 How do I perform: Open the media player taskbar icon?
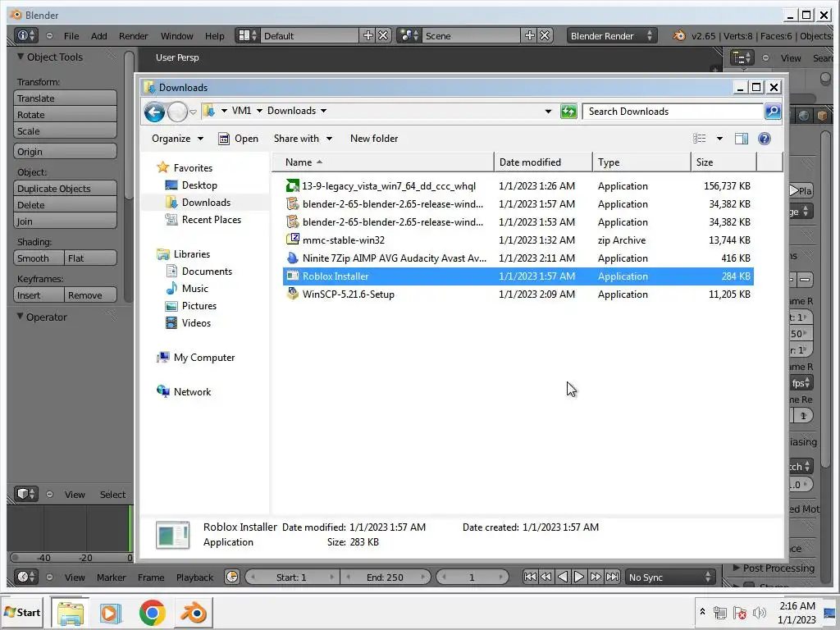pyautogui.click(x=111, y=612)
